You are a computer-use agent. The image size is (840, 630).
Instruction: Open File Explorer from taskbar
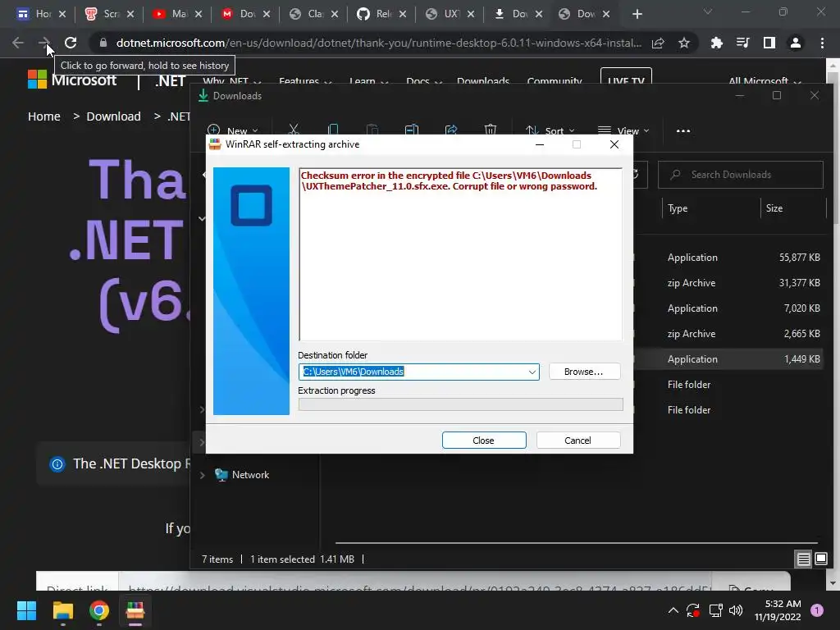pos(63,610)
